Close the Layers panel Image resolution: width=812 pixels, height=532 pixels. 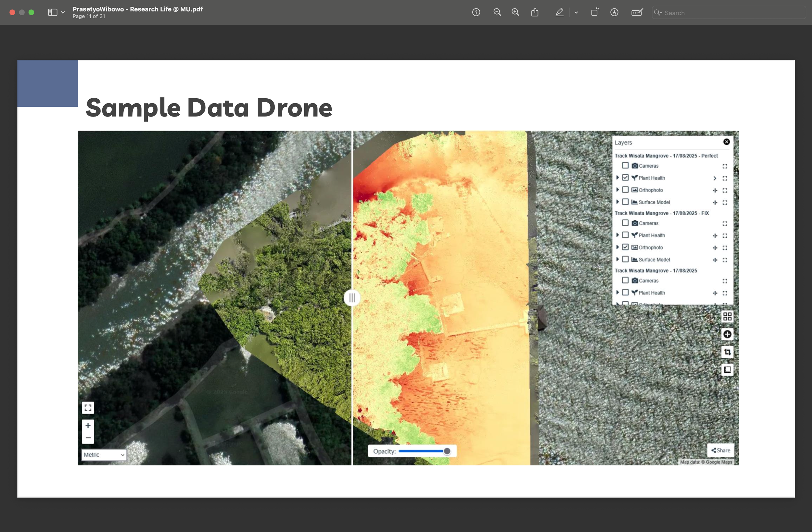(726, 142)
